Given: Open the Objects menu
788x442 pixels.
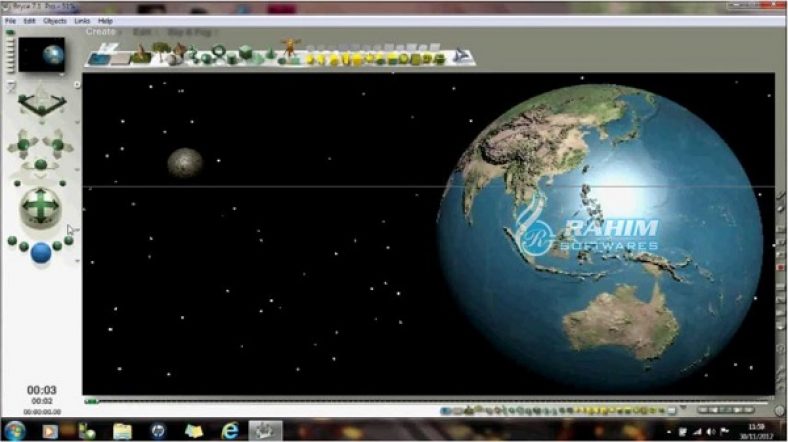Looking at the screenshot, I should (x=55, y=21).
